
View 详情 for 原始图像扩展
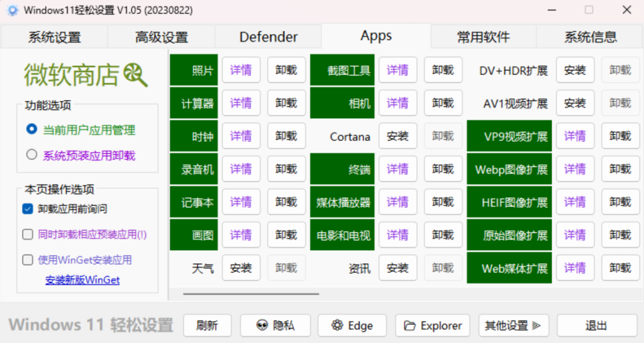coord(575,235)
